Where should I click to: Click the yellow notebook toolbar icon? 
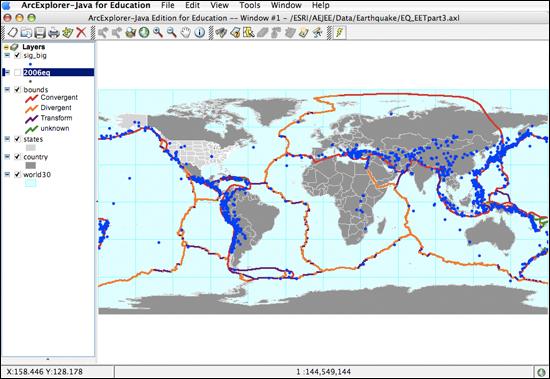click(304, 33)
